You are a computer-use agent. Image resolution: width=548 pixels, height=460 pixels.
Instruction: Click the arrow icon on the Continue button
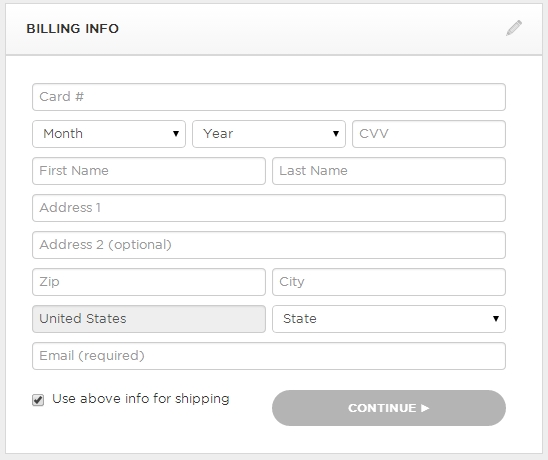point(425,408)
